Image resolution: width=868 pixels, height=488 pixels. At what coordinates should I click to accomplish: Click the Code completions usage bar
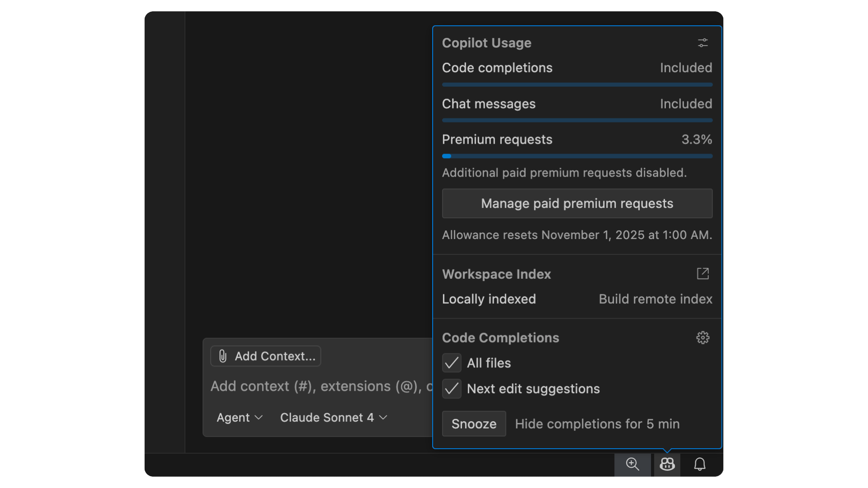pyautogui.click(x=577, y=84)
